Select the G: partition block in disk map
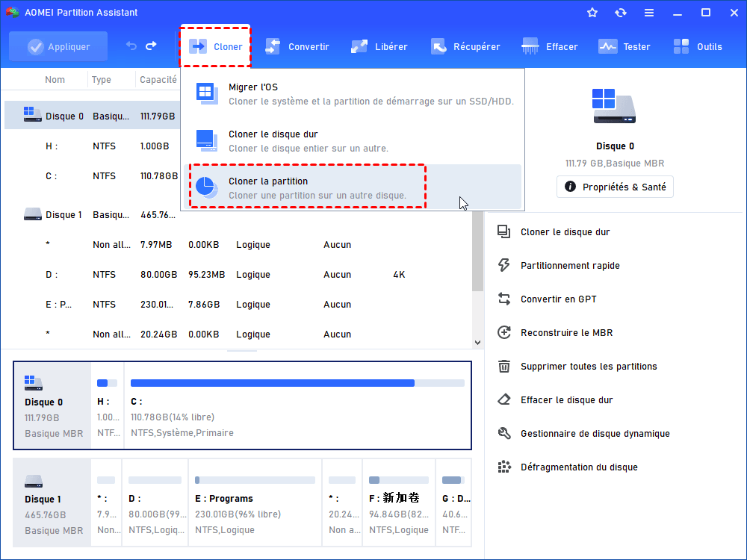This screenshot has height=560, width=747. click(453, 503)
